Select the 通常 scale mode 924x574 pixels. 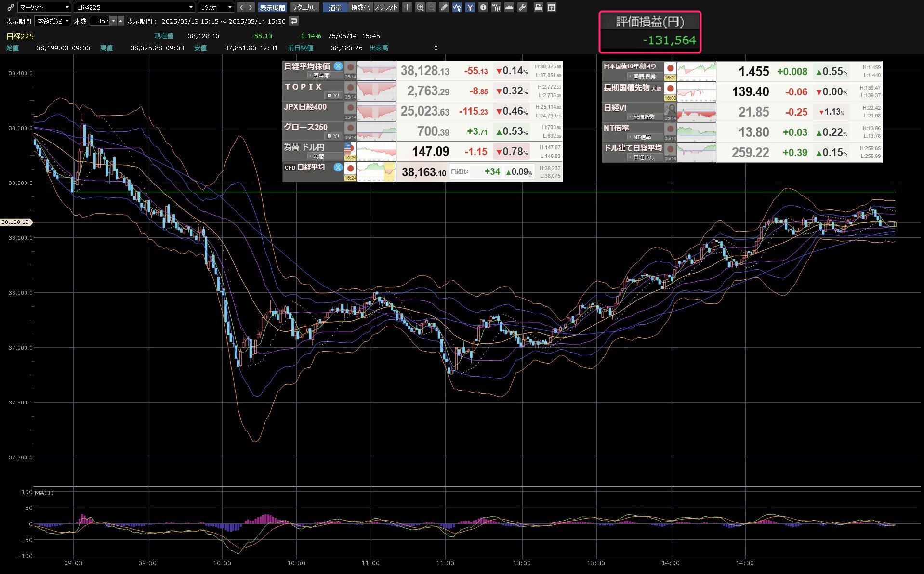coord(335,7)
